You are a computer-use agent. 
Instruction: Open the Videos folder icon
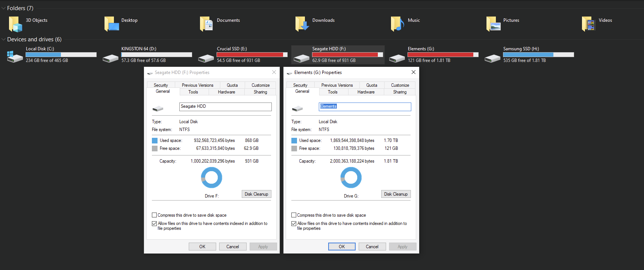click(588, 24)
